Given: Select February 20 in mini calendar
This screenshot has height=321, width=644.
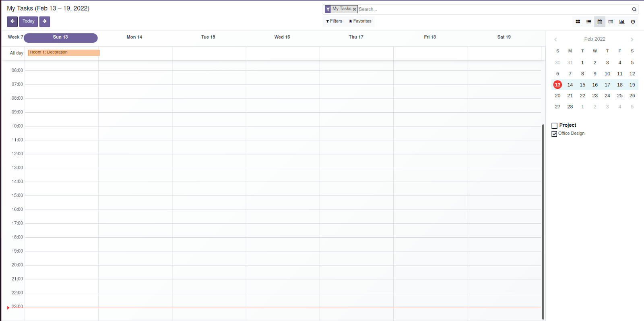Looking at the screenshot, I should click(557, 96).
